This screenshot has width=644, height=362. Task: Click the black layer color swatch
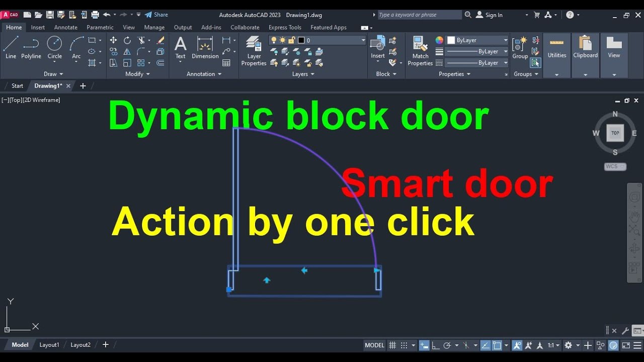click(x=301, y=40)
